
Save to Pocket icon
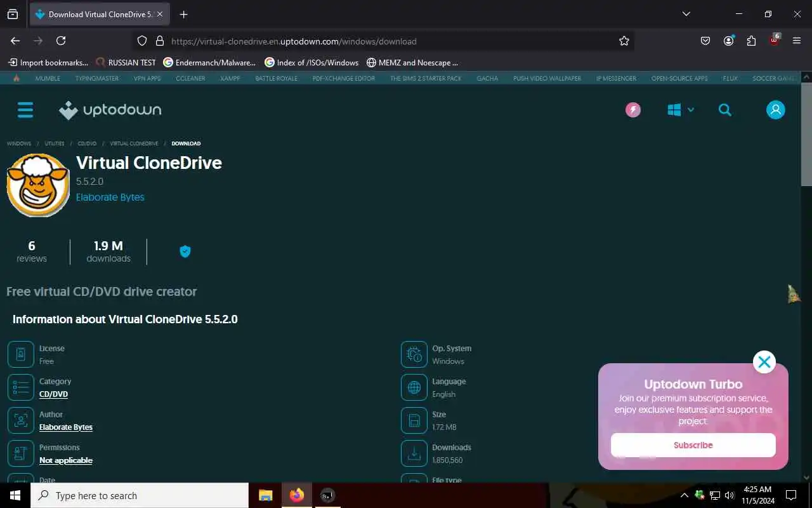705,41
